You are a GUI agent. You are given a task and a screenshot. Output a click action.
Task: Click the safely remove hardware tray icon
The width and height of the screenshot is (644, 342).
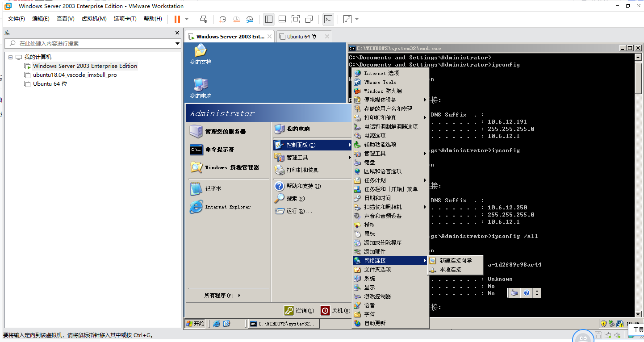[x=612, y=324]
